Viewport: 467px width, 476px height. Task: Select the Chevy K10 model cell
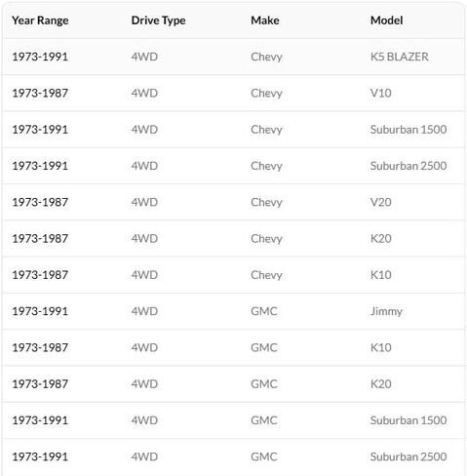pos(381,275)
